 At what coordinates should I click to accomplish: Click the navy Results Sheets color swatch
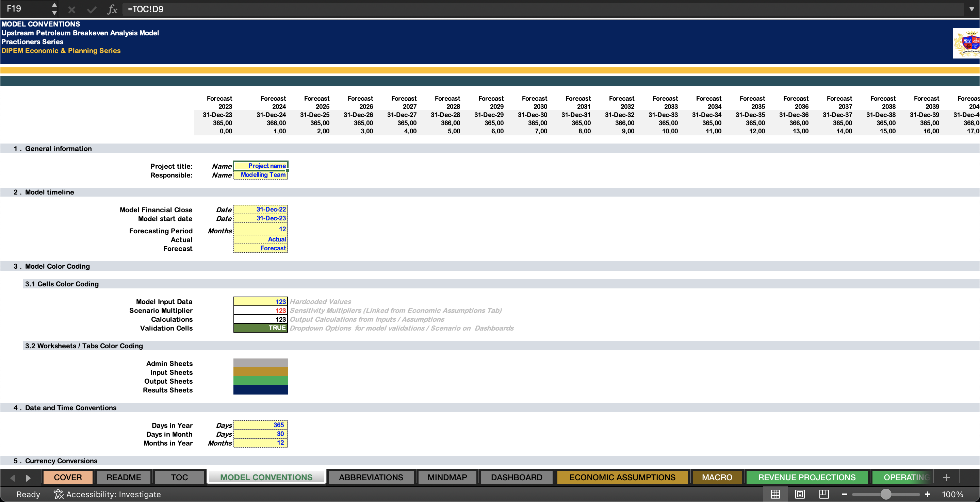[261, 390]
